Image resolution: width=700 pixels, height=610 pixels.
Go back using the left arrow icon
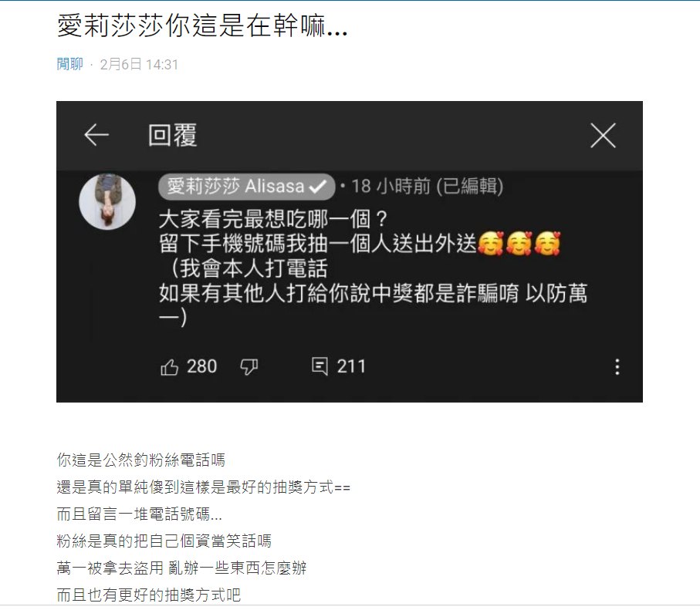(x=96, y=135)
